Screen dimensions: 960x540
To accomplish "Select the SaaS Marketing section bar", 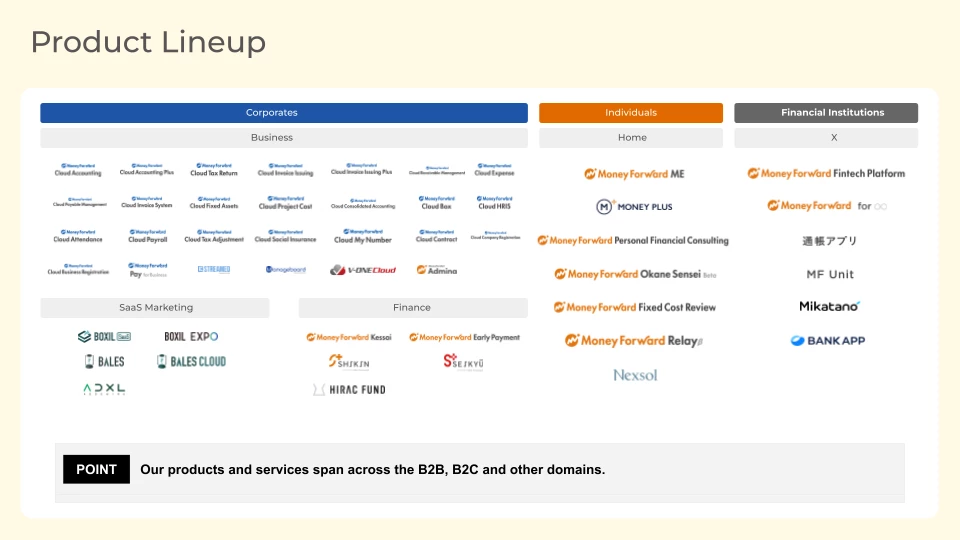I will click(x=155, y=307).
